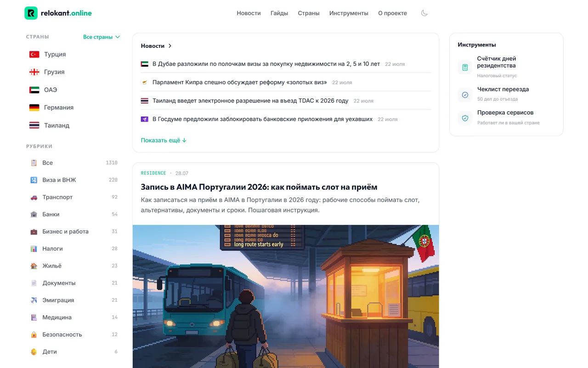
Task: Click the relokant.online logo icon
Action: [x=31, y=13]
